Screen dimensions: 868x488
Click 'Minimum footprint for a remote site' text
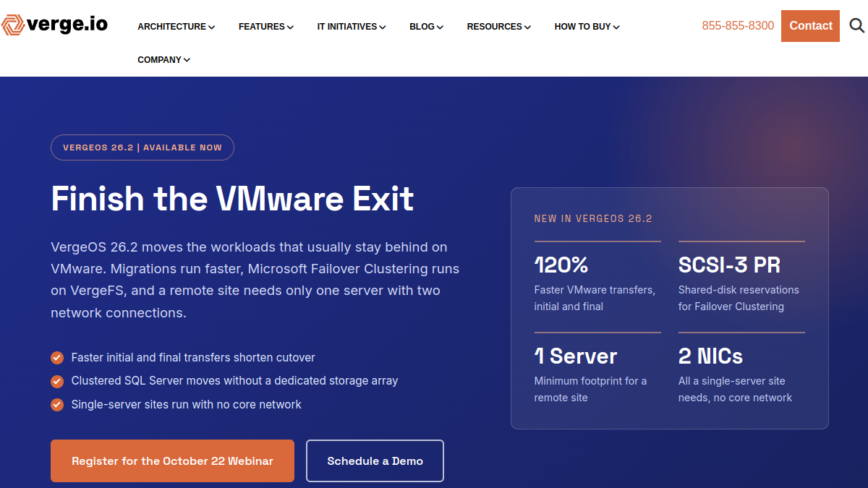point(590,389)
